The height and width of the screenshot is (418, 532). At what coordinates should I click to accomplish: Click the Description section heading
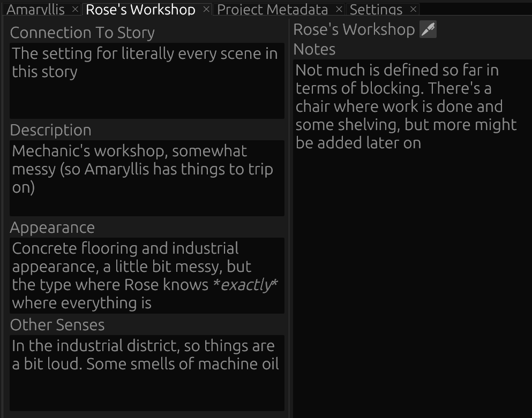(x=51, y=130)
